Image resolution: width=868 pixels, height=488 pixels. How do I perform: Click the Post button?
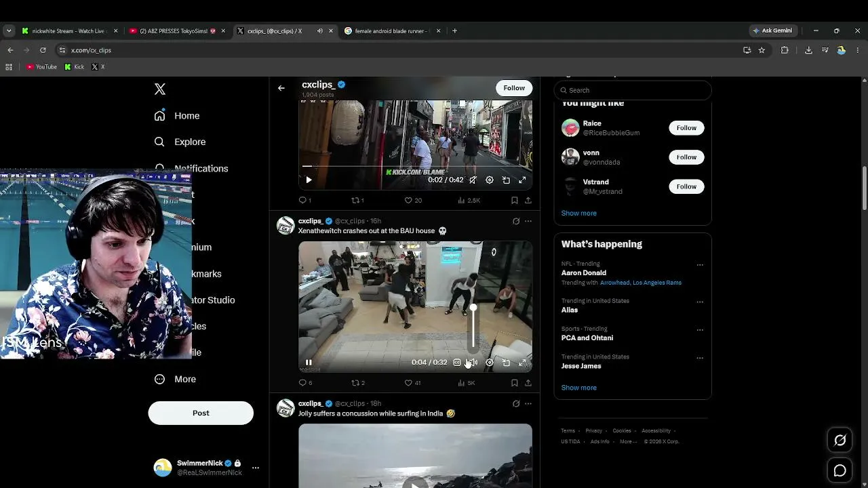click(201, 413)
